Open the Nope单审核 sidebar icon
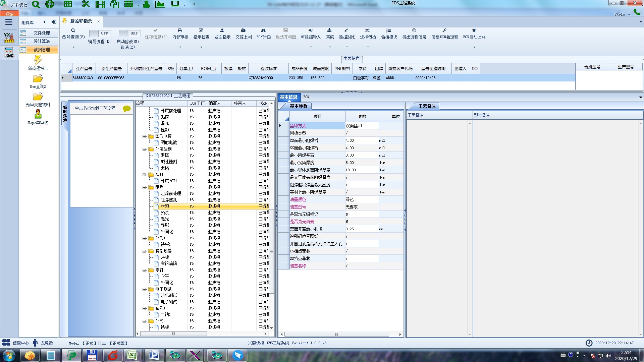The height and width of the screenshot is (362, 644). point(38,115)
